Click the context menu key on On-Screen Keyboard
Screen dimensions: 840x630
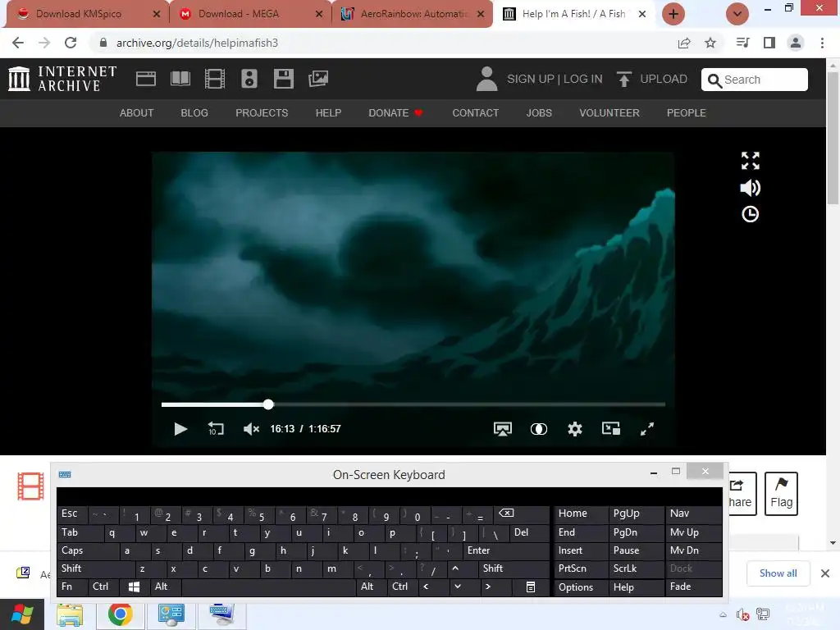531,587
